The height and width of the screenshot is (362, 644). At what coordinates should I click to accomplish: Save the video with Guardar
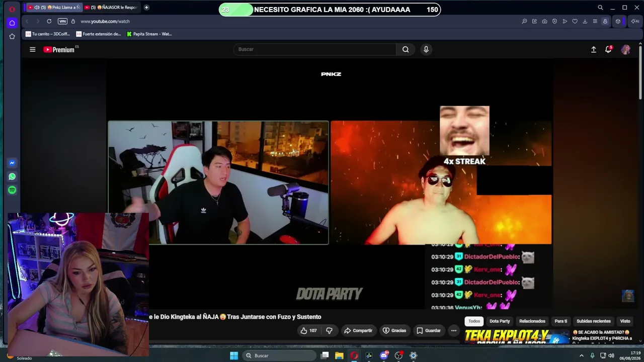[429, 330]
